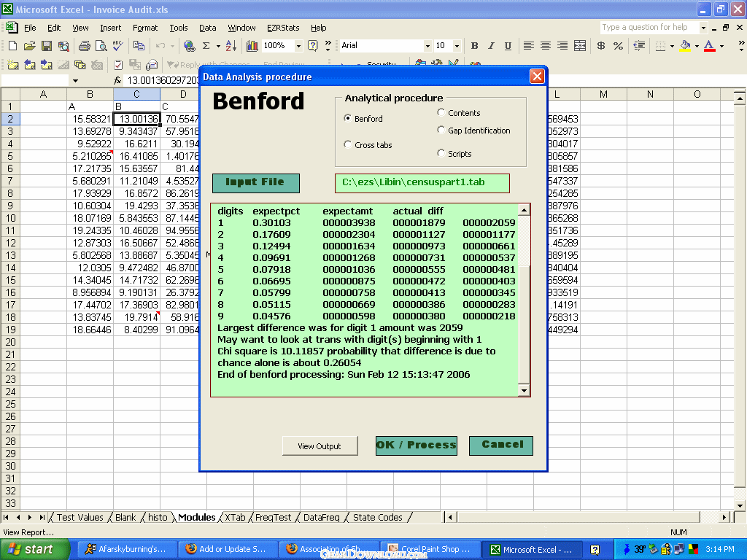Open the Name Box dropdown
This screenshot has height=560, width=747.
[x=75, y=80]
